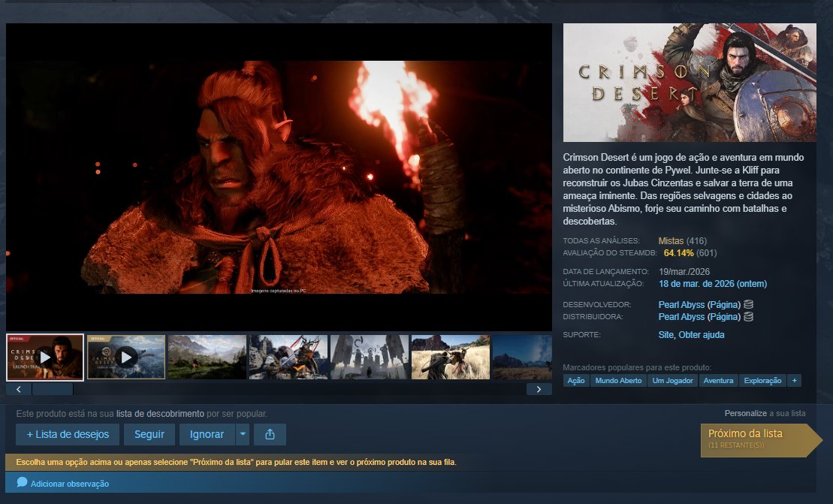Add game to Lista de desejos
Image resolution: width=833 pixels, height=504 pixels.
coord(68,434)
